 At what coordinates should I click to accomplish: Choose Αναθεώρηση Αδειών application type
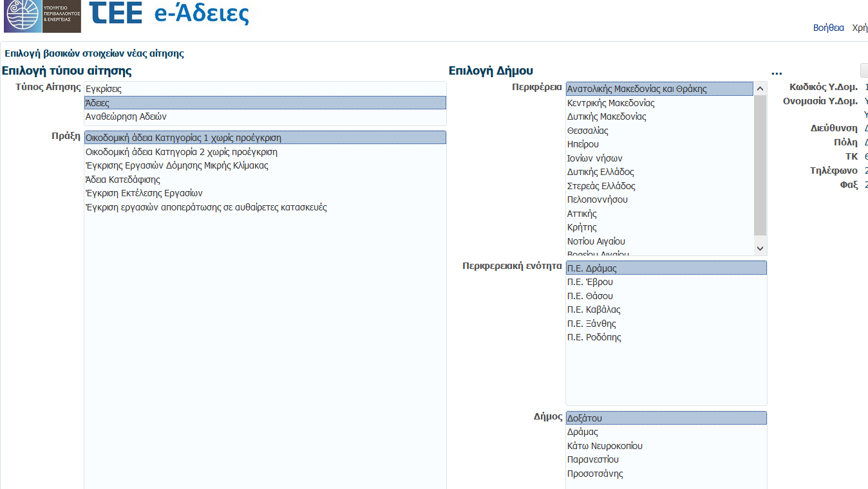click(126, 116)
